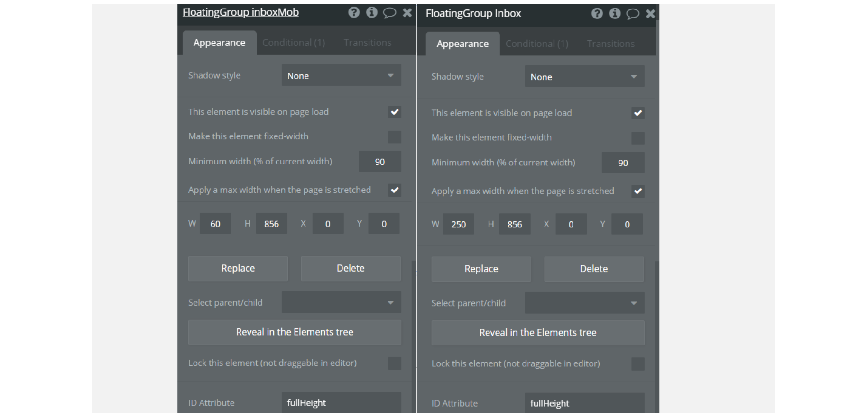
Task: Click Y position field in Inbox panel
Action: (x=627, y=224)
